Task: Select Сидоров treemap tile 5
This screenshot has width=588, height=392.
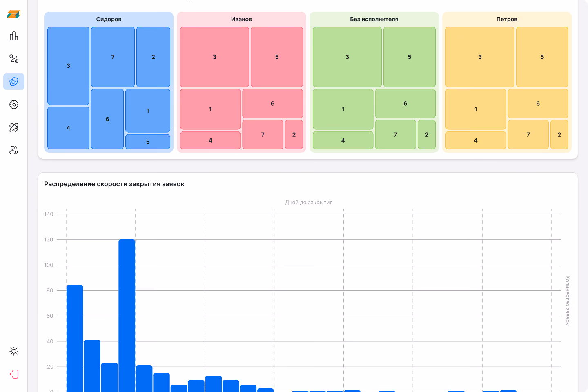Action: (x=148, y=142)
